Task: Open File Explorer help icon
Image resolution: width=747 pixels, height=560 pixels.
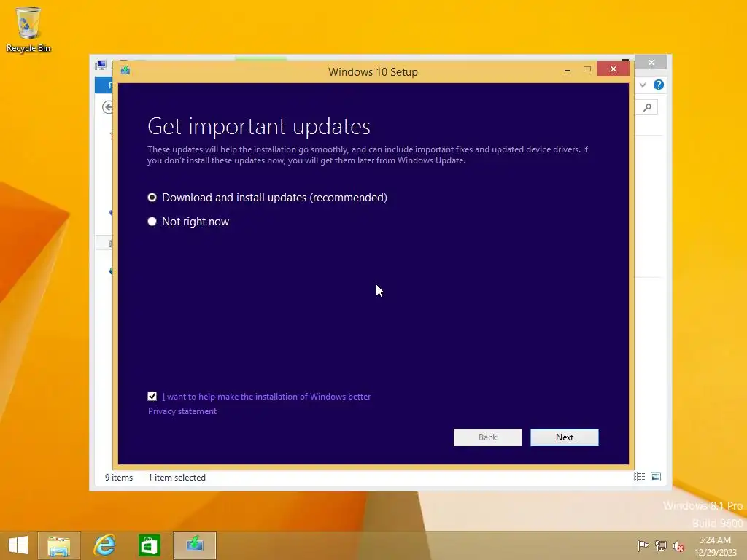Action: coord(659,85)
